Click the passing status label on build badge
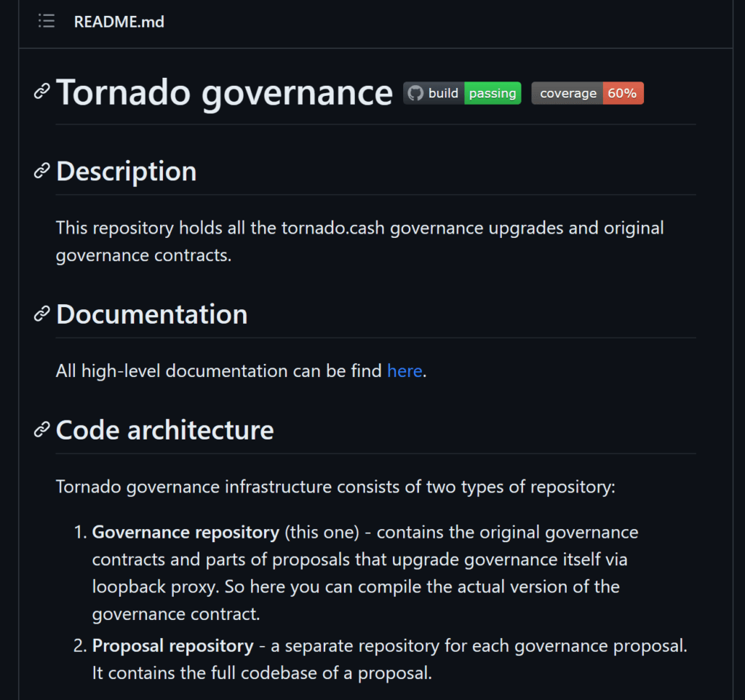The image size is (745, 700). pos(491,93)
